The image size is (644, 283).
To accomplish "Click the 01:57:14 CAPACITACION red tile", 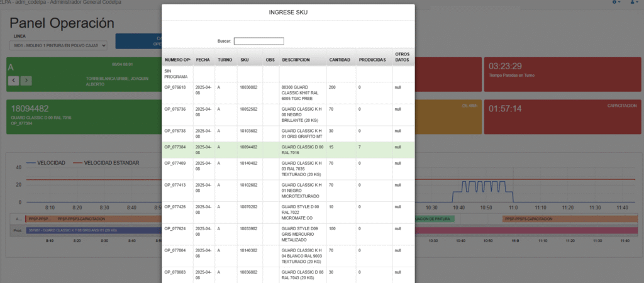I will (x=563, y=116).
